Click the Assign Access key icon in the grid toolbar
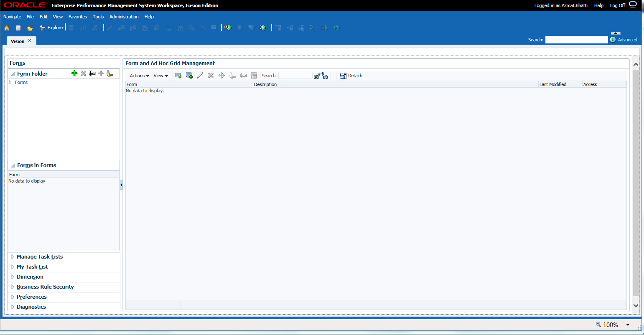The image size is (644, 335). click(x=232, y=76)
